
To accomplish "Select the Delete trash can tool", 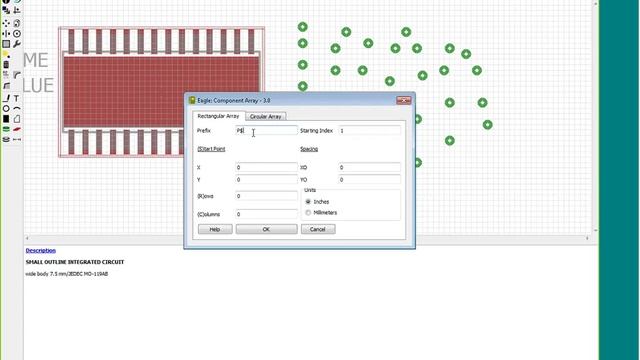I will click(x=6, y=65).
